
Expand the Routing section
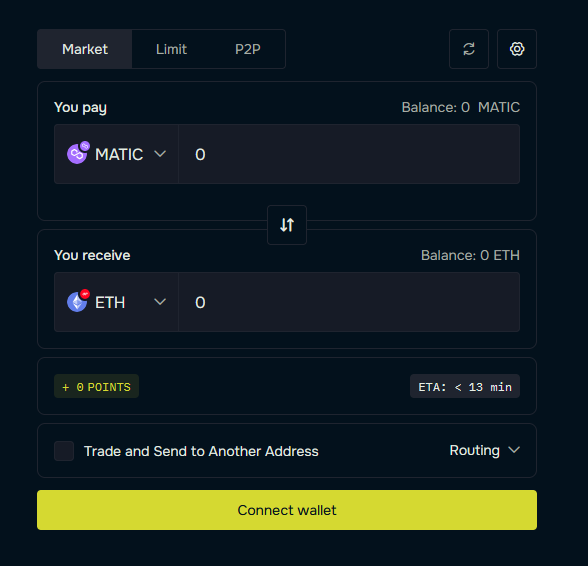click(485, 450)
